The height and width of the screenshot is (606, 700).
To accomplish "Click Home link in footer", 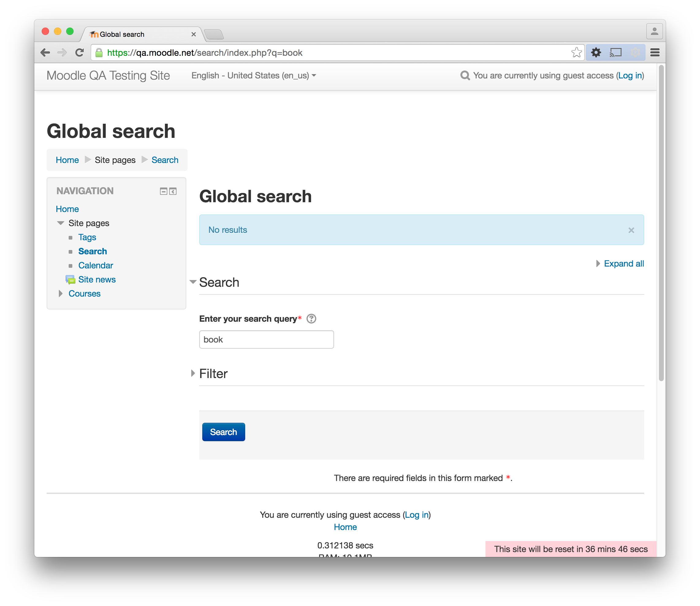I will click(345, 527).
